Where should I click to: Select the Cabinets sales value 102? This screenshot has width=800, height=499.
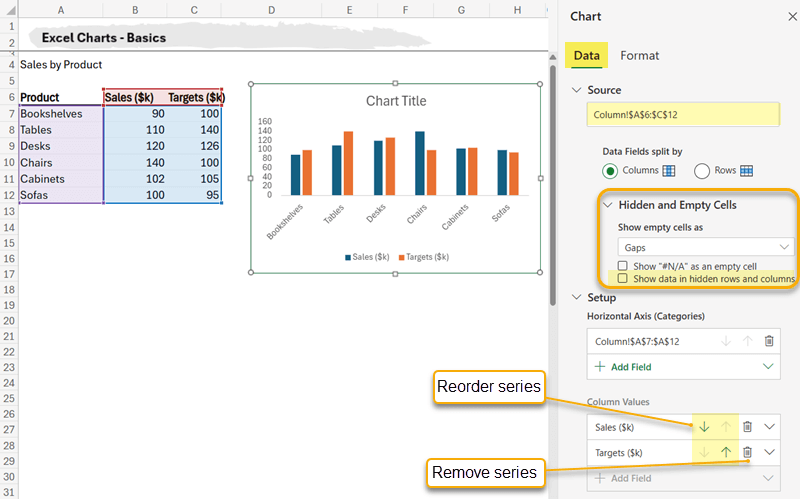[x=135, y=179]
